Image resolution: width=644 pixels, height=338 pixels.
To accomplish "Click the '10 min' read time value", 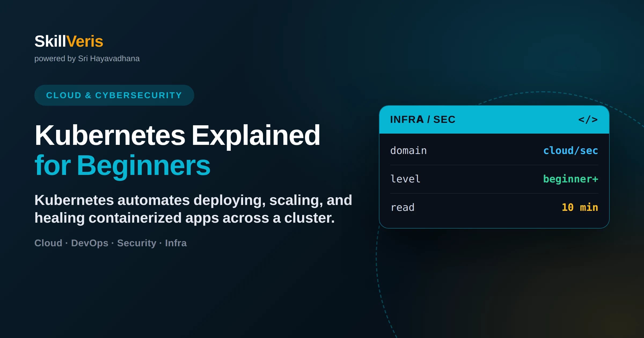I will tap(580, 207).
